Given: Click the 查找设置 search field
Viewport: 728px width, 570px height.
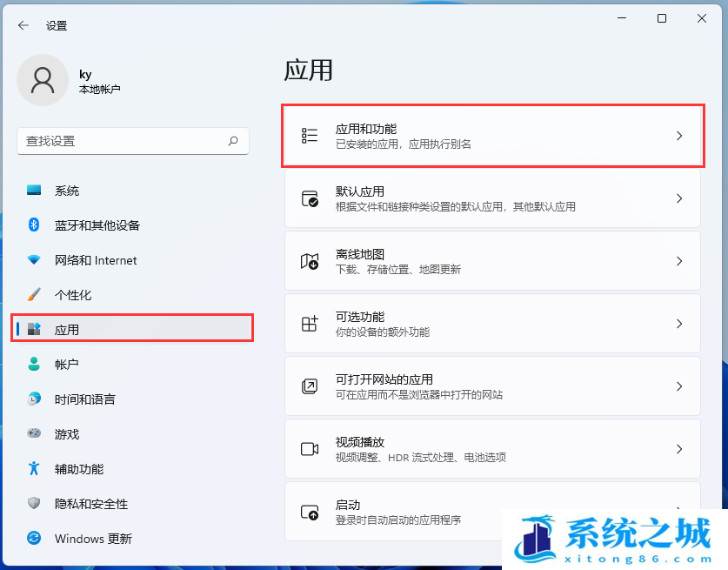Looking at the screenshot, I should 122,141.
